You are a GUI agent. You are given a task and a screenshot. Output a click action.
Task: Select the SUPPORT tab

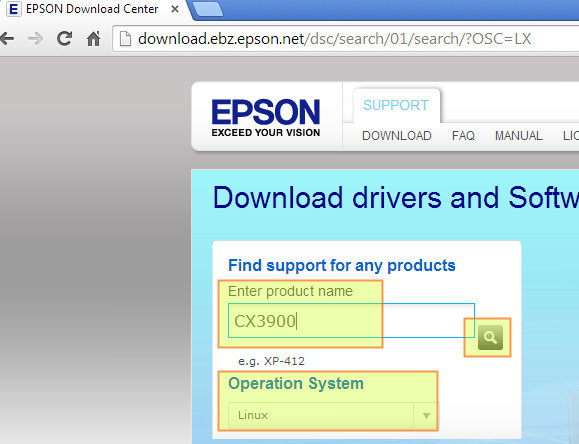(396, 105)
